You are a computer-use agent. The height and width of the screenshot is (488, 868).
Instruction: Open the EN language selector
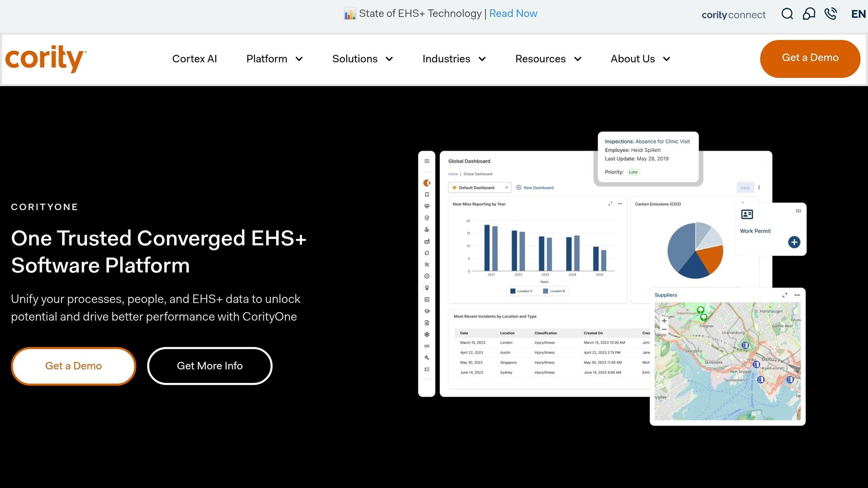tap(858, 14)
